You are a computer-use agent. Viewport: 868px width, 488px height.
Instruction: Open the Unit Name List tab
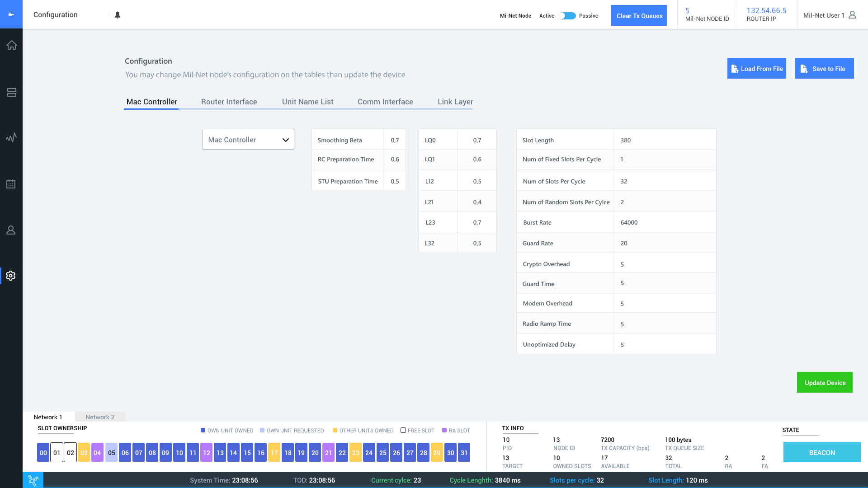coord(307,102)
